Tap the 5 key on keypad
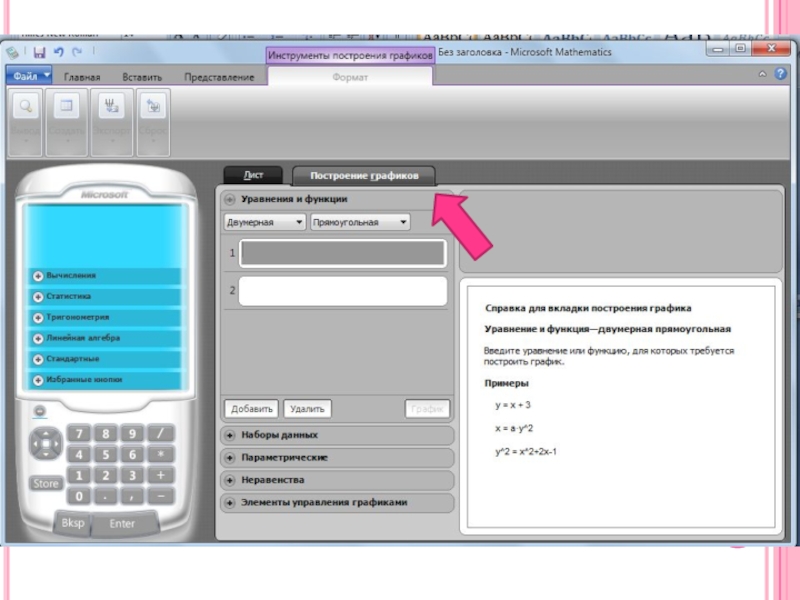Viewport: 800px width, 600px height. click(x=106, y=454)
